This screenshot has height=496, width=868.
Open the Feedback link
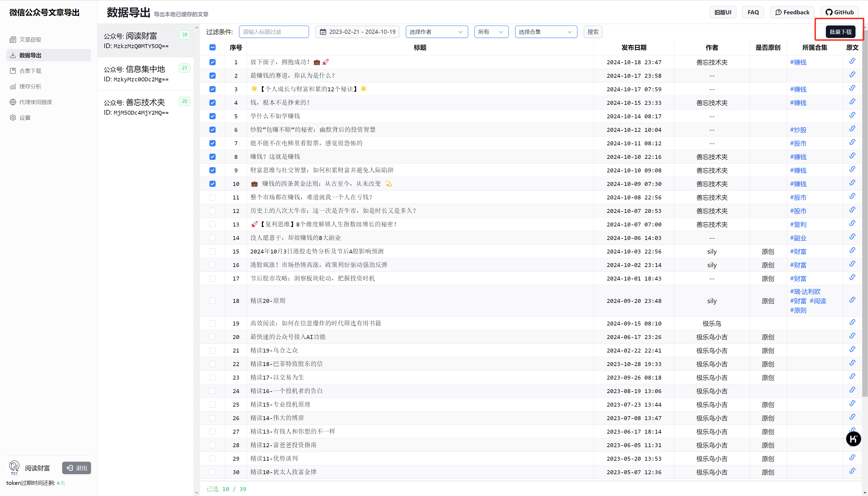[x=792, y=12]
